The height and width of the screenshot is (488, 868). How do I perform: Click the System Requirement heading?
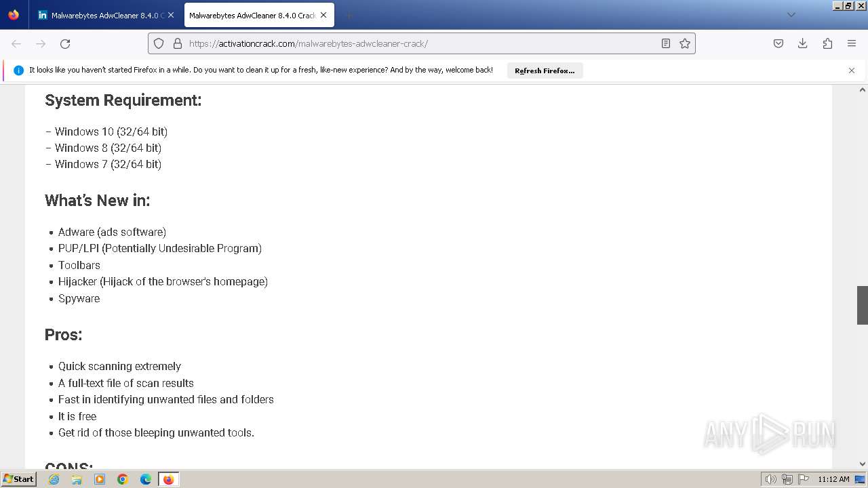click(x=123, y=100)
